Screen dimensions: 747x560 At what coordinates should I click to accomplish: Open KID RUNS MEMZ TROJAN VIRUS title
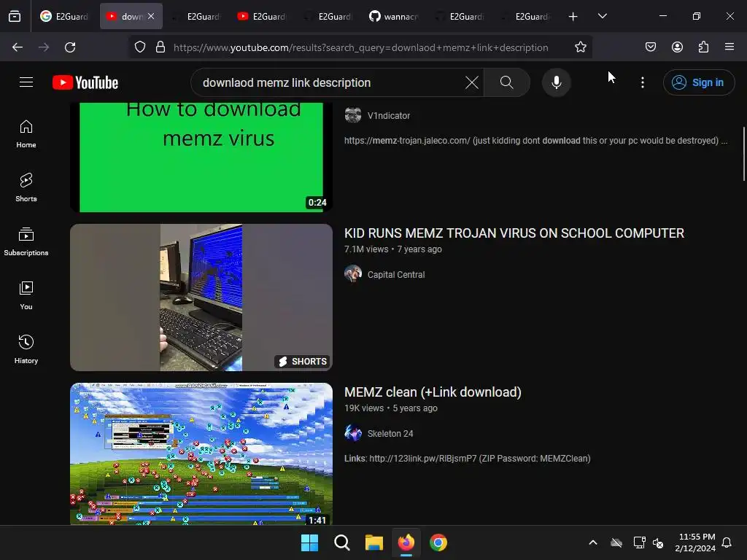click(514, 233)
